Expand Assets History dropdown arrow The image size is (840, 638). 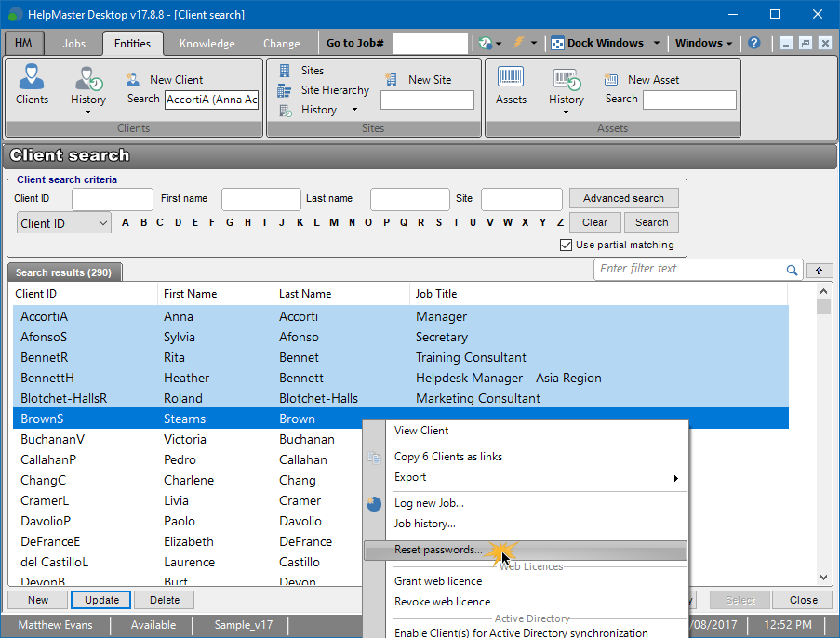pos(566,112)
